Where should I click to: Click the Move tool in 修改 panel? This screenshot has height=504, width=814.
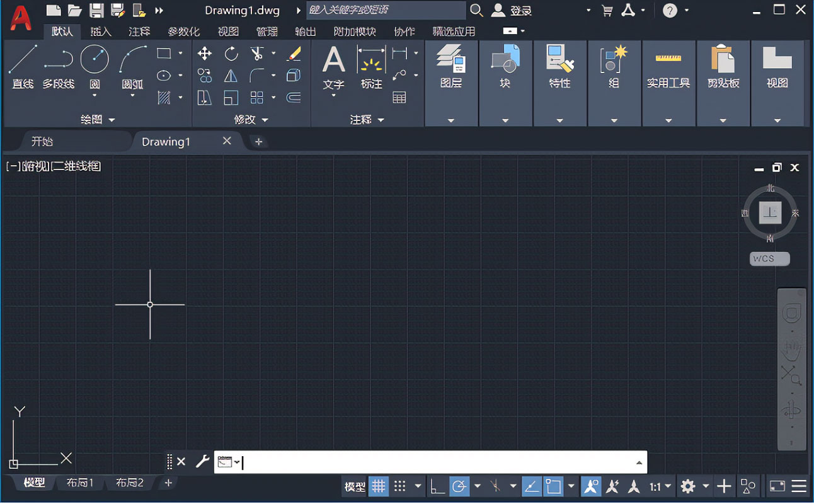point(205,54)
